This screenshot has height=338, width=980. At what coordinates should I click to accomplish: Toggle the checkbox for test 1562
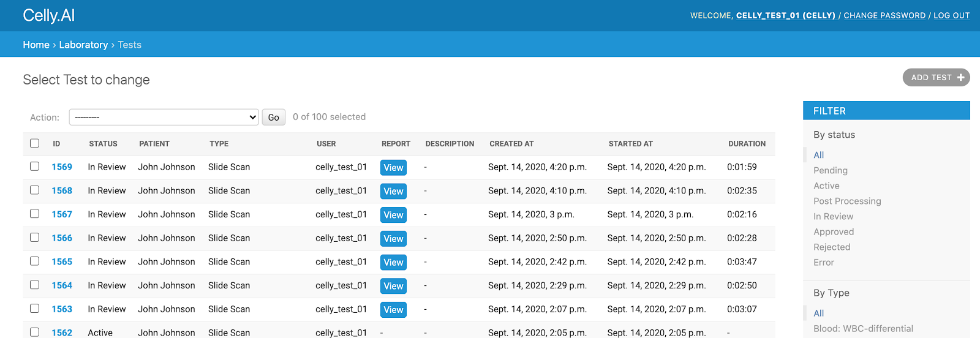click(34, 332)
